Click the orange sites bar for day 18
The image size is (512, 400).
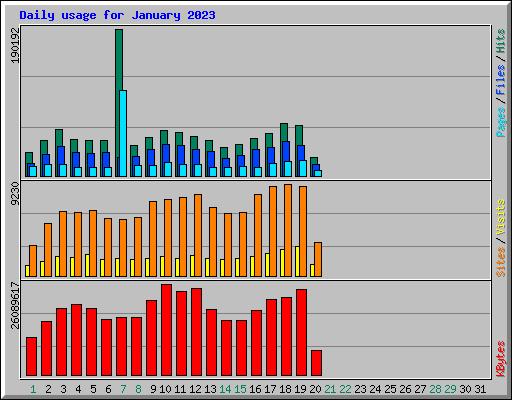(288, 230)
